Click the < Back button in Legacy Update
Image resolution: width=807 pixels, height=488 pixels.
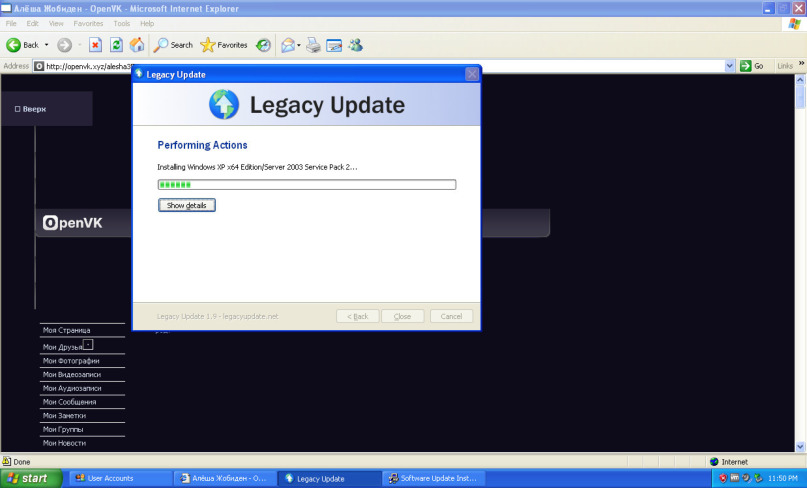tap(358, 316)
